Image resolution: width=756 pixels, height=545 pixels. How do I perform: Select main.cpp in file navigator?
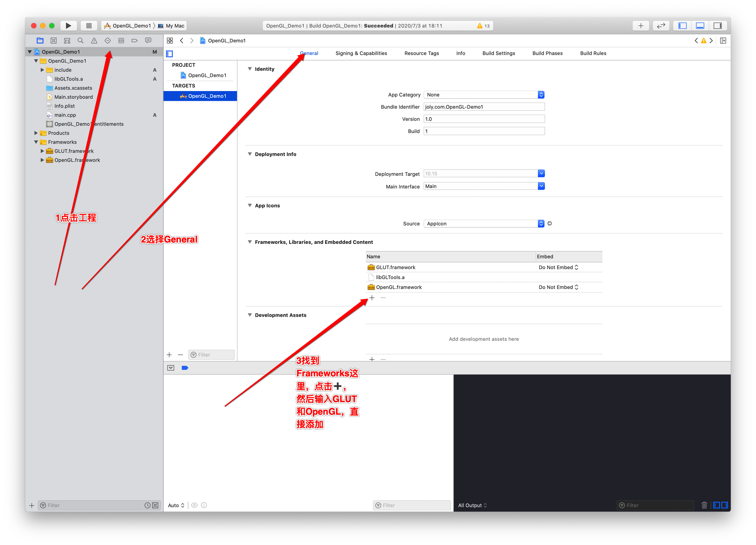pyautogui.click(x=65, y=115)
